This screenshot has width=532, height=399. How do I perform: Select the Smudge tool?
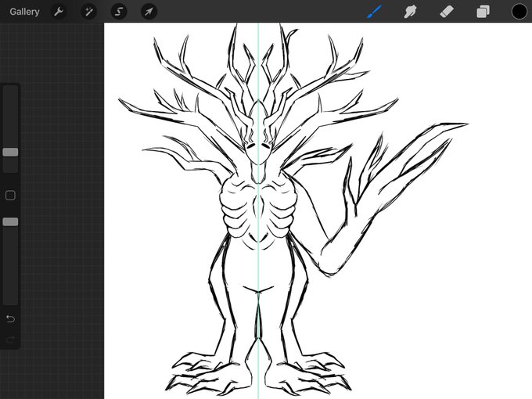tap(410, 12)
